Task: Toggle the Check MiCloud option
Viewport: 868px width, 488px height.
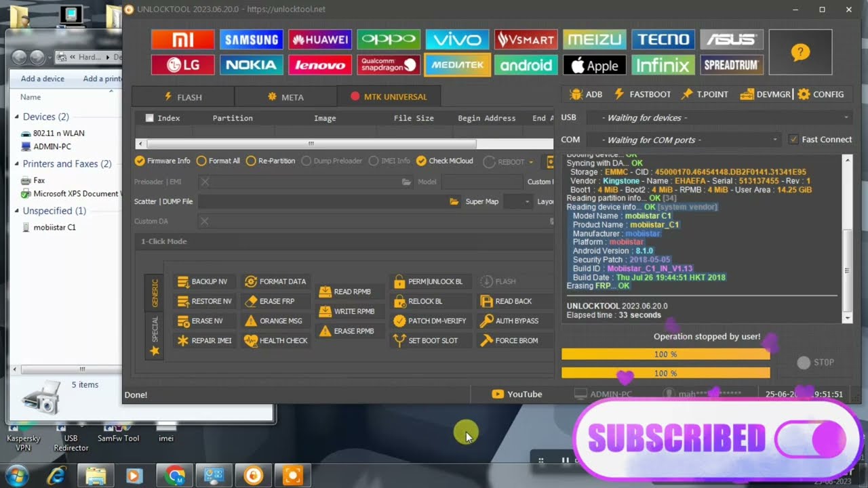Action: click(445, 161)
